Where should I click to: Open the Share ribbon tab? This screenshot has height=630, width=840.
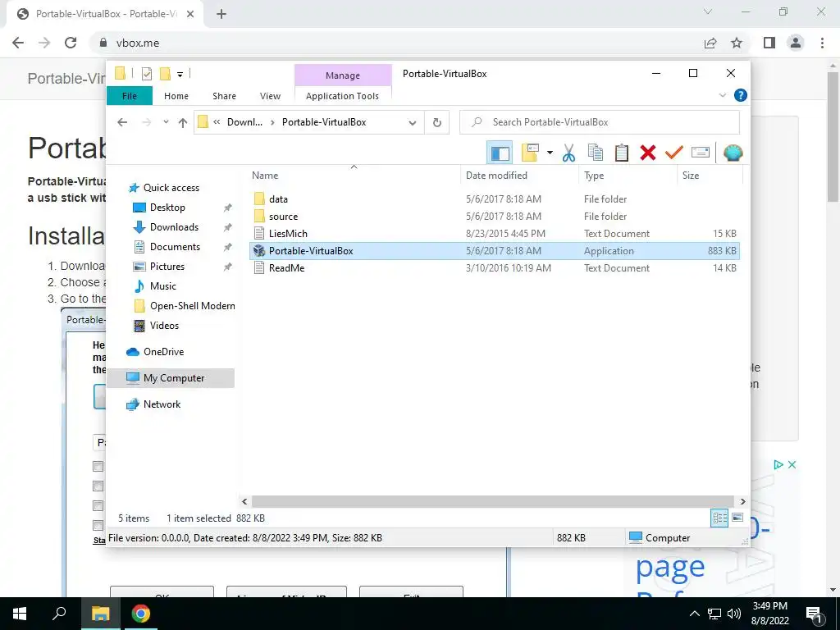[224, 96]
